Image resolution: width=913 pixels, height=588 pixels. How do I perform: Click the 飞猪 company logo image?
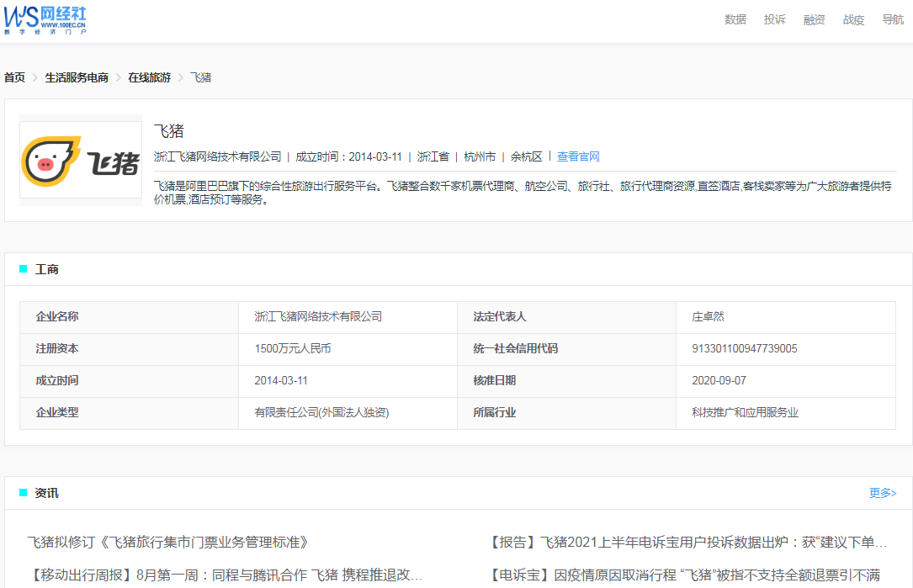point(81,160)
